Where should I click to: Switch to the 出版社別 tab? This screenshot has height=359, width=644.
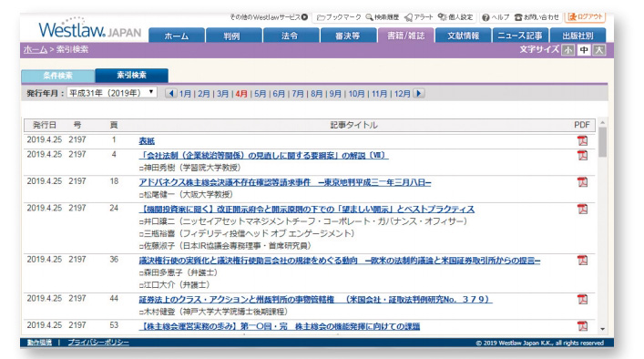tap(578, 36)
